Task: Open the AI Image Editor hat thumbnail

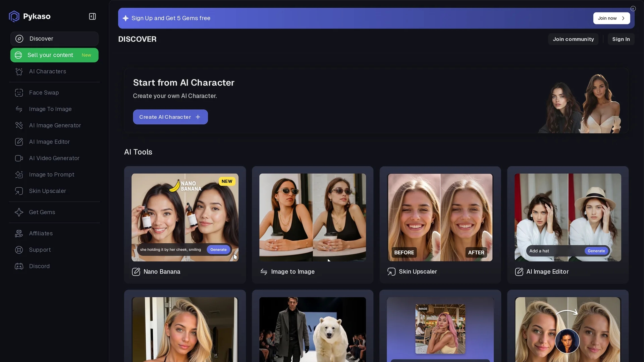Action: coord(568,218)
